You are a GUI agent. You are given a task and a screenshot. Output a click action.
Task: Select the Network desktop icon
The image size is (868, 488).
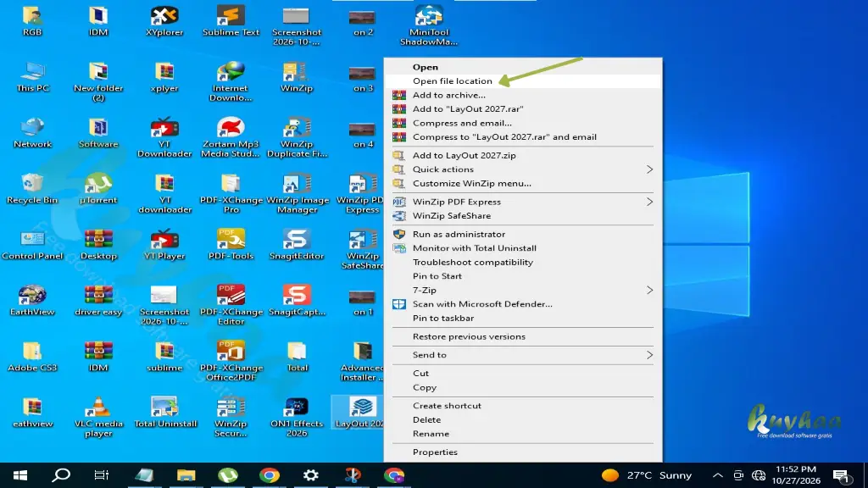(32, 133)
